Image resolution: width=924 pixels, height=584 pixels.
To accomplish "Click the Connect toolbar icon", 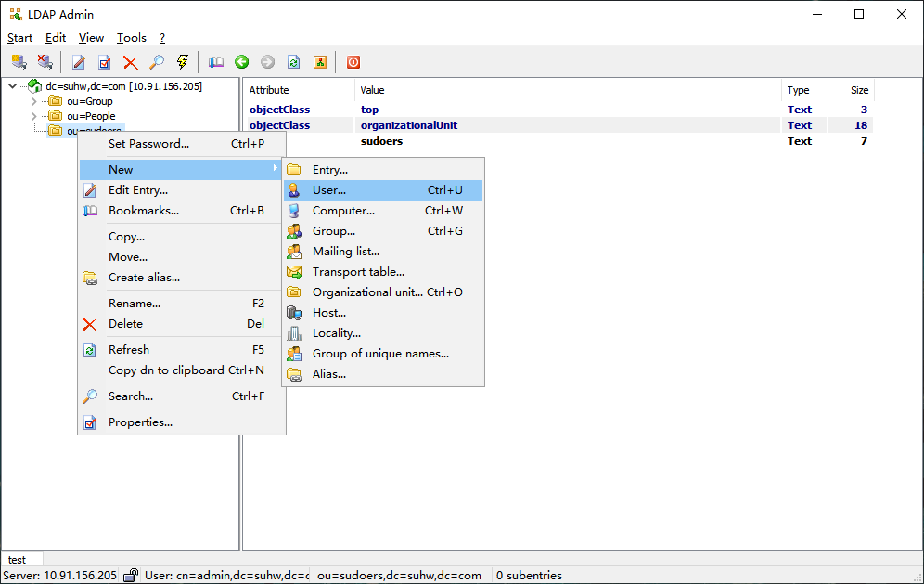I will point(19,62).
